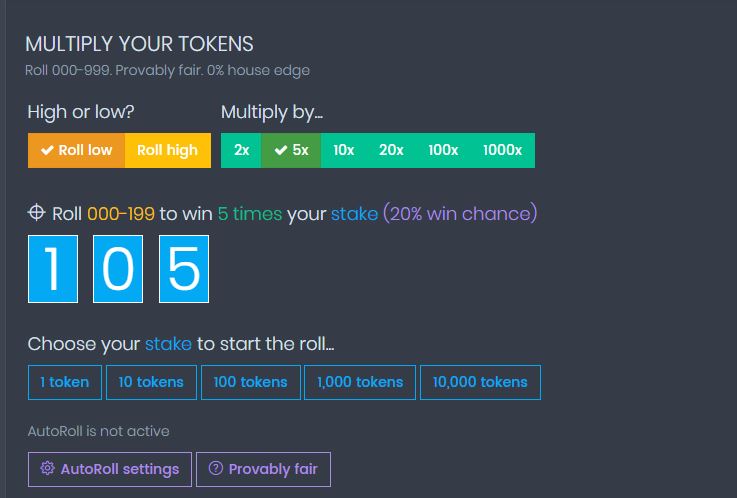Click the first roll digit tile showing 1
This screenshot has height=498, width=737.
click(x=52, y=269)
